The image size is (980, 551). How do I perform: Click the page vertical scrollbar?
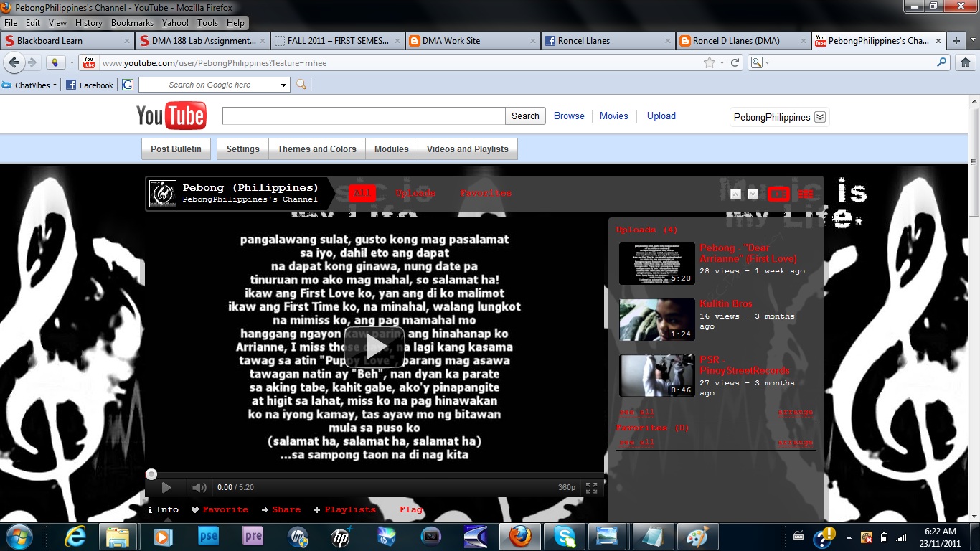pos(974,161)
